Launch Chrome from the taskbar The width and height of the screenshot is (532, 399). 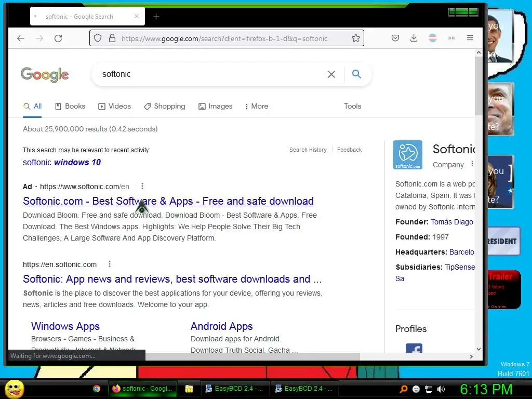pos(97,389)
